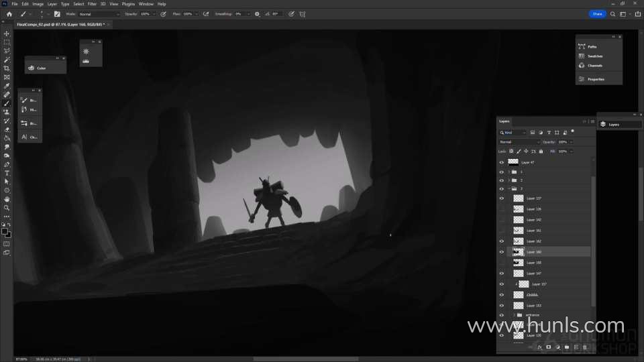The image size is (644, 362).
Task: Open the Search magnifier icon top right
Action: pyautogui.click(x=612, y=14)
